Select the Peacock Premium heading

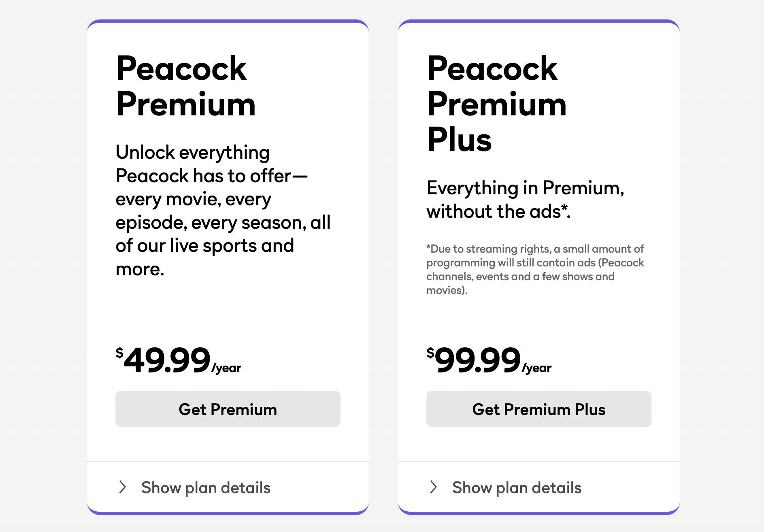pyautogui.click(x=186, y=86)
